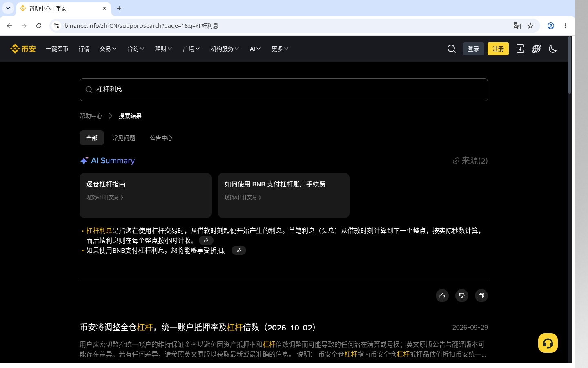The height and width of the screenshot is (368, 588).
Task: Expand the 交易 dropdown menu
Action: (x=108, y=49)
